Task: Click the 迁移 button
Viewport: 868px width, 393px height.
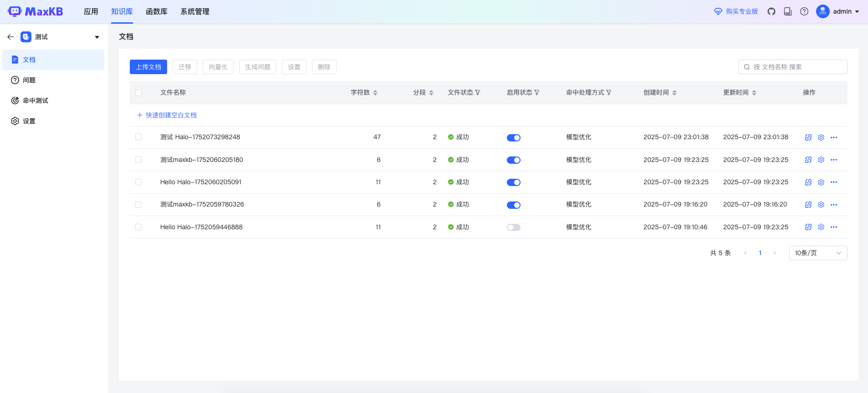Action: pyautogui.click(x=185, y=67)
